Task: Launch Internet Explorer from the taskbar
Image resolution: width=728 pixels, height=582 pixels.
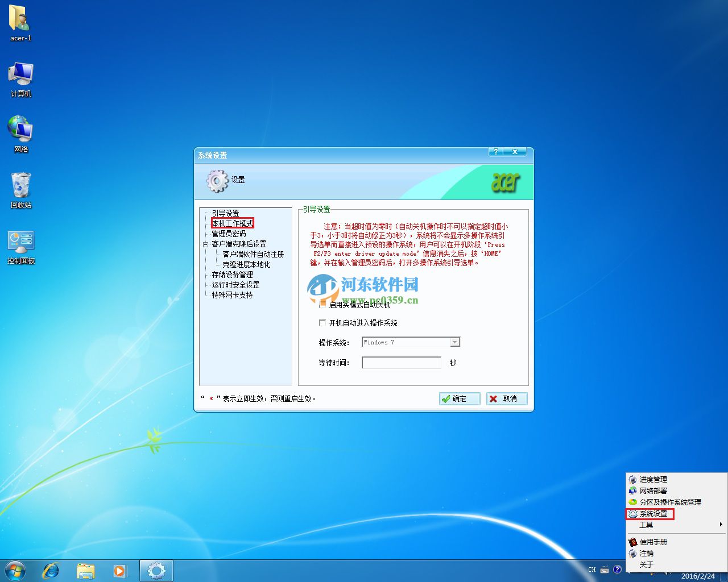Action: point(51,571)
